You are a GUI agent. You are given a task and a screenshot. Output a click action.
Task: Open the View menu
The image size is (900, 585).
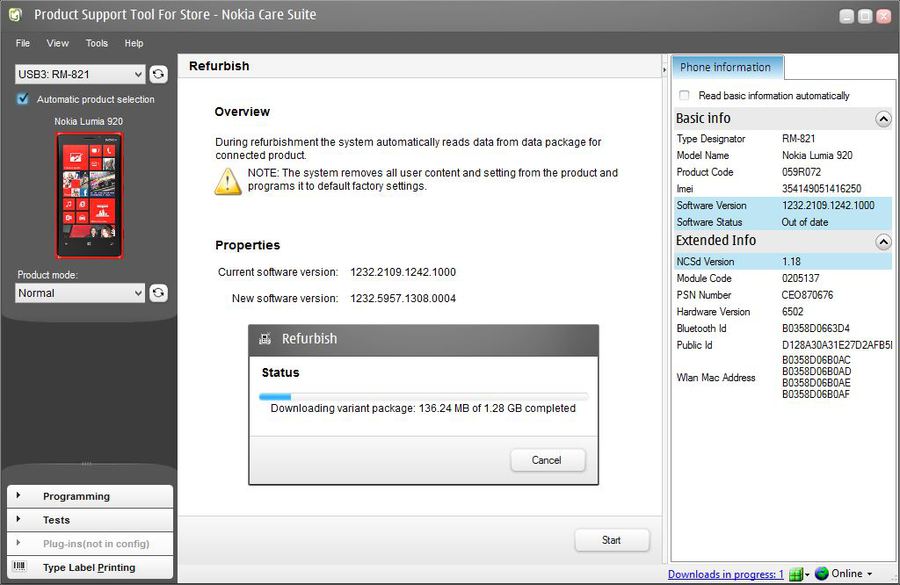[57, 43]
